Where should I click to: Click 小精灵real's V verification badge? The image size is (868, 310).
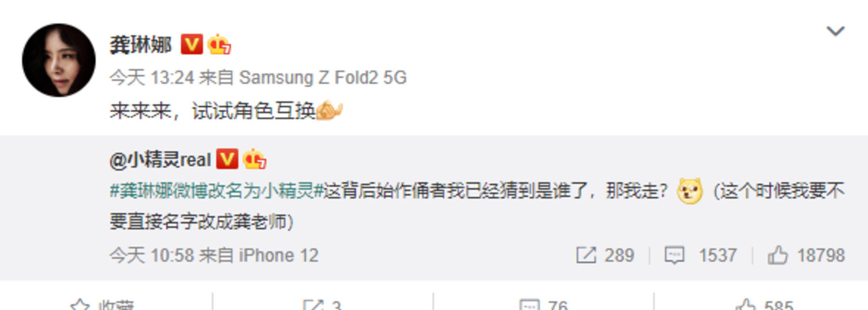click(x=227, y=159)
